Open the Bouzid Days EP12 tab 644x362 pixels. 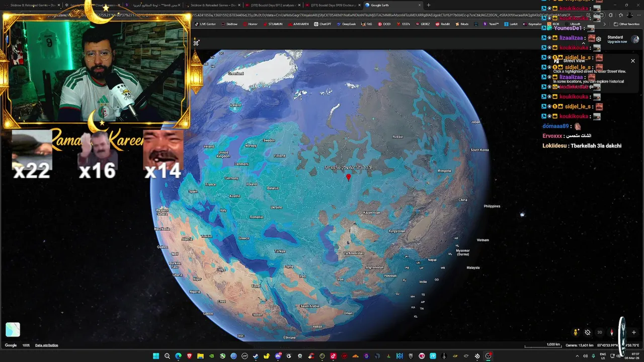(273, 5)
